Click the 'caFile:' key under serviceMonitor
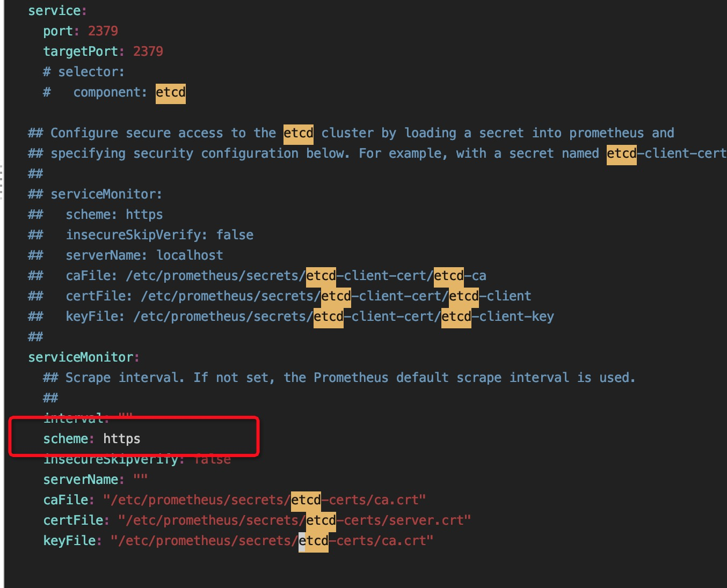Screen dimensions: 727x588 (x=69, y=500)
